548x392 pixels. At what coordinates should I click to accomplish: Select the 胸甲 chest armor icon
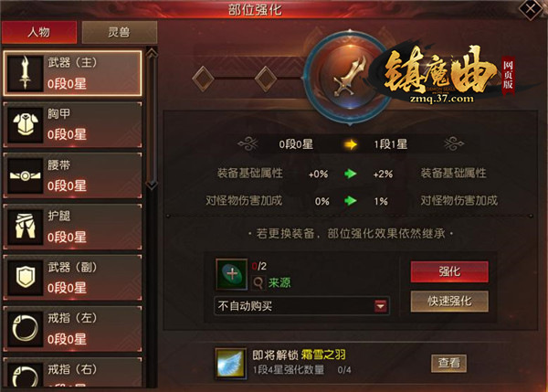click(26, 125)
